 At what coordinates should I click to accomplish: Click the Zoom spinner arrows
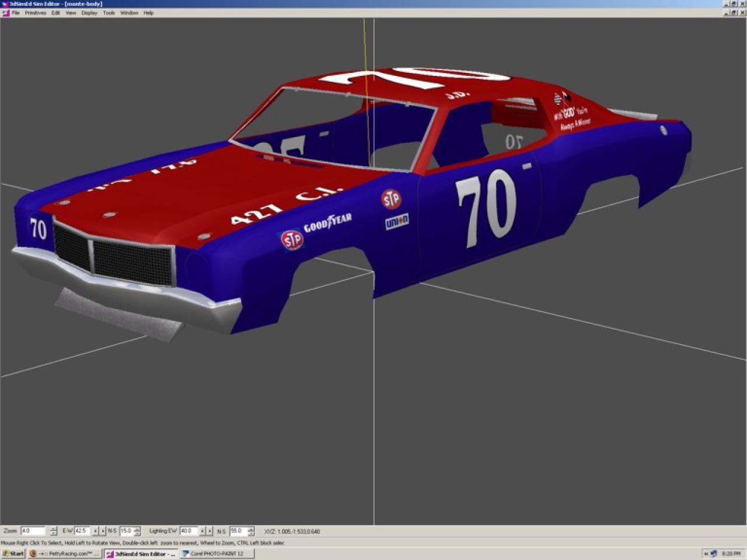point(53,531)
